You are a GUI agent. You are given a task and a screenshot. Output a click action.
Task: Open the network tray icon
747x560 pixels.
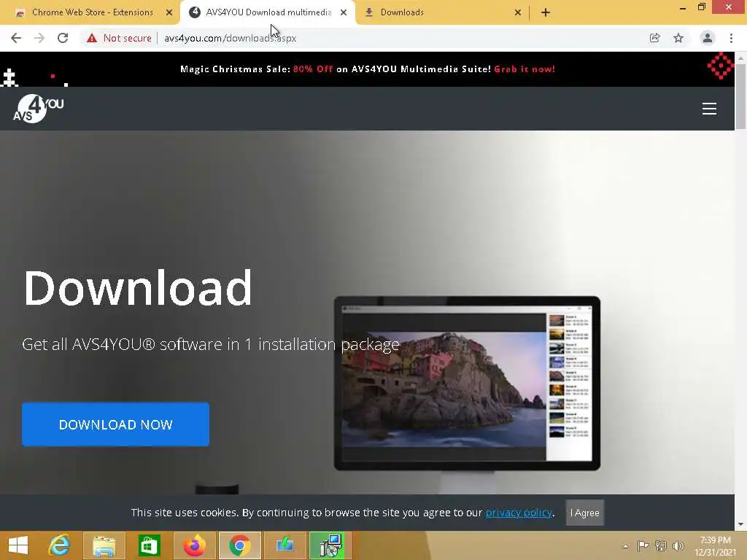pyautogui.click(x=661, y=545)
